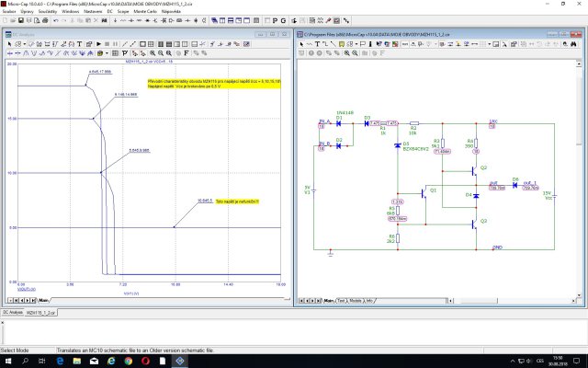Click the binoculars Find icon in schematic toolbar

tap(573, 44)
